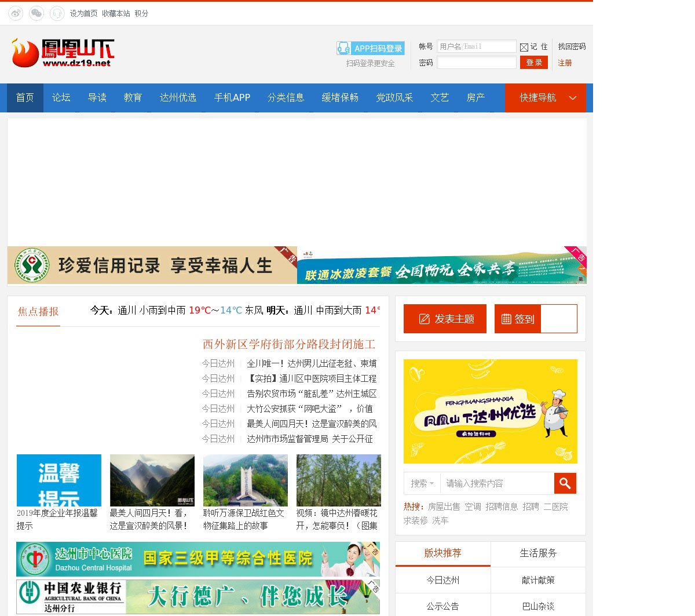
Task: Toggle the 记住 remember-me checkbox
Action: click(524, 47)
